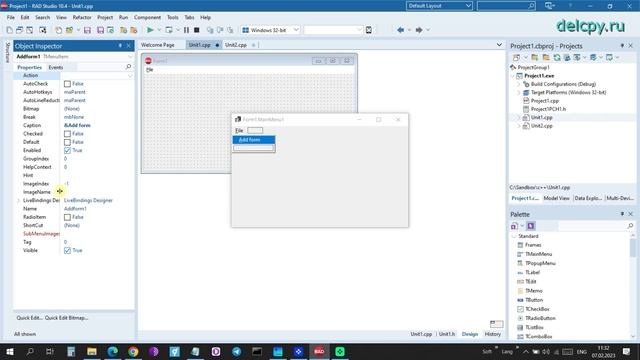Click the Open Project folder toolbar icon
This screenshot has height=360, width=640.
tap(69, 30)
